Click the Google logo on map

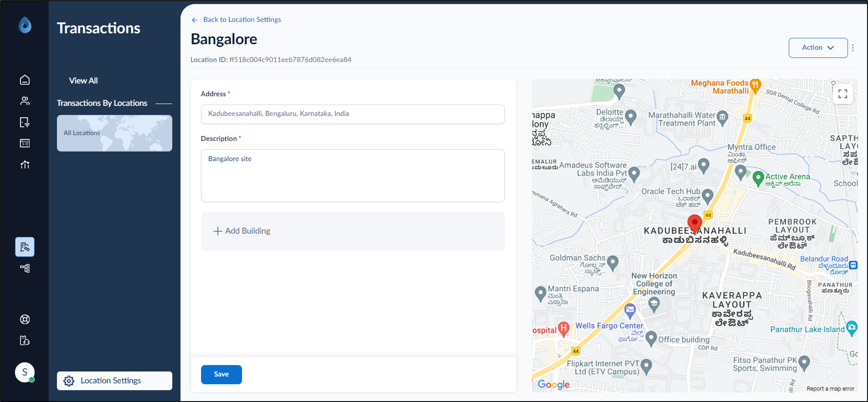pos(554,385)
